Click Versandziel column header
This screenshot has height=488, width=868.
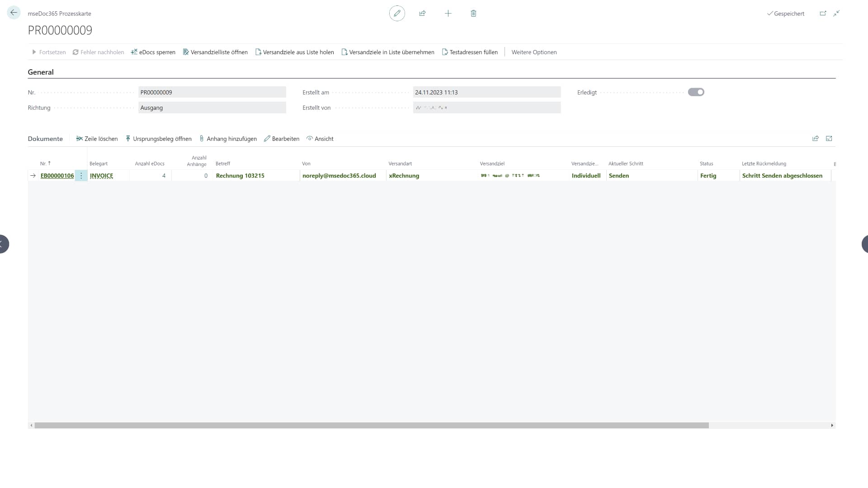(x=492, y=164)
